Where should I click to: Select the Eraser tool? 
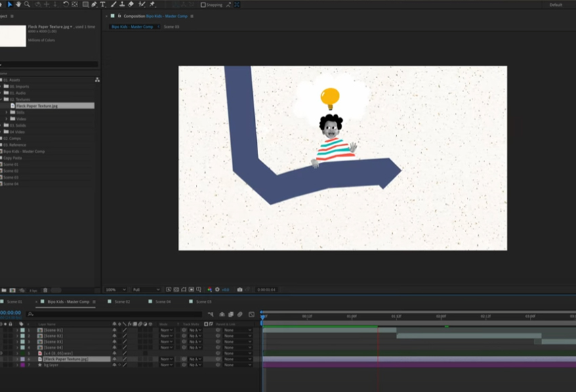tap(131, 5)
